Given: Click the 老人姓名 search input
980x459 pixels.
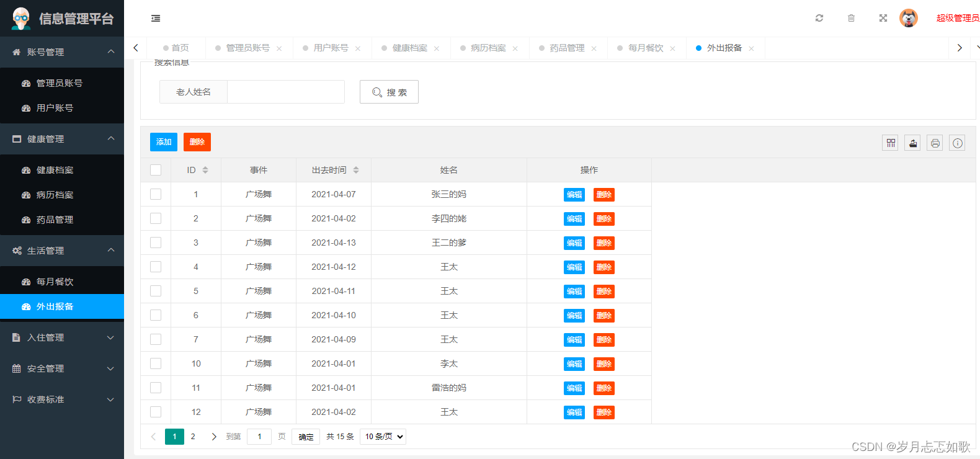Looking at the screenshot, I should pyautogui.click(x=286, y=92).
